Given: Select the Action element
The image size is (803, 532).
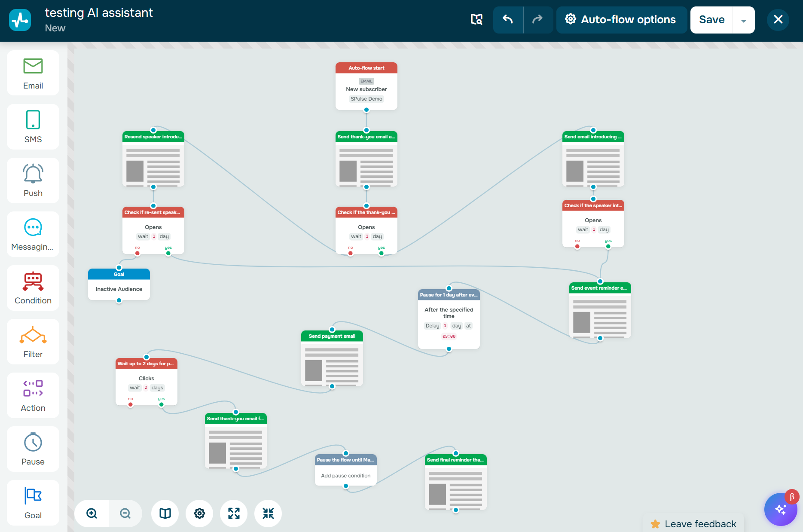Looking at the screenshot, I should click(x=33, y=395).
